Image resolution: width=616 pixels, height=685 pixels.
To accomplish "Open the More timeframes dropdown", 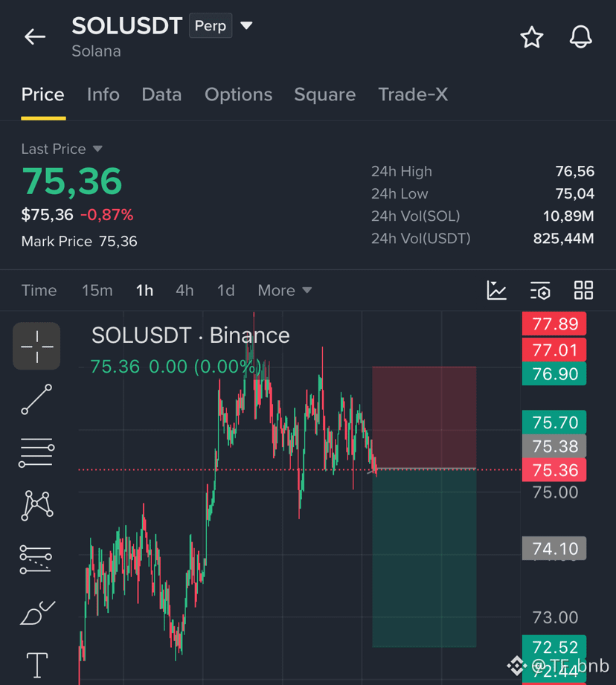I will [x=285, y=291].
